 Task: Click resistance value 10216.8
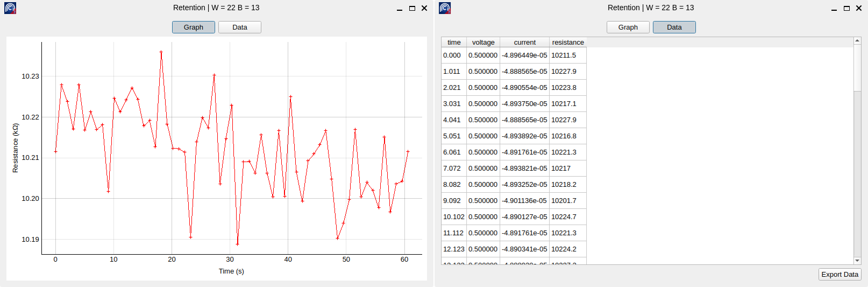[568, 136]
